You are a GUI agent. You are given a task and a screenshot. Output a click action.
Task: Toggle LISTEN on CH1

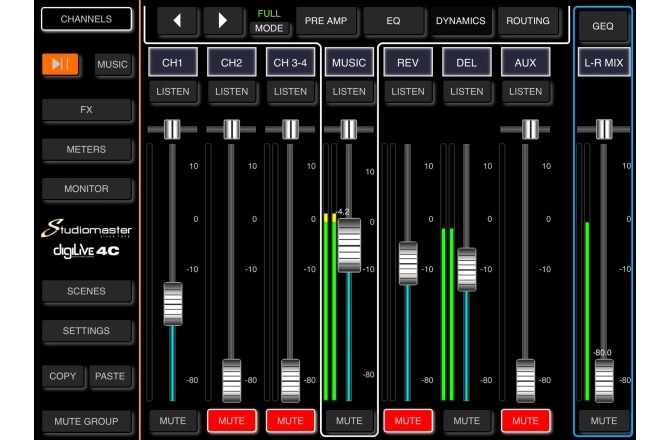[x=173, y=91]
